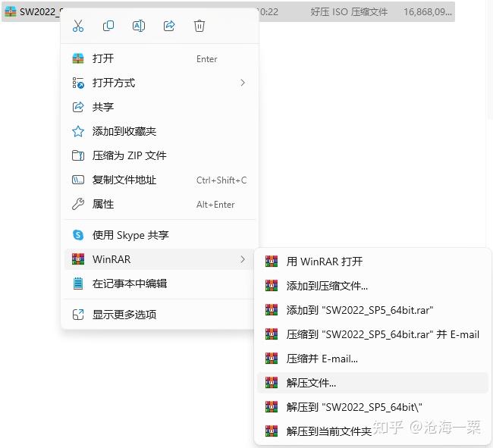Click the star icon beside 添加到收藏夹
The width and height of the screenshot is (493, 448).
click(78, 131)
